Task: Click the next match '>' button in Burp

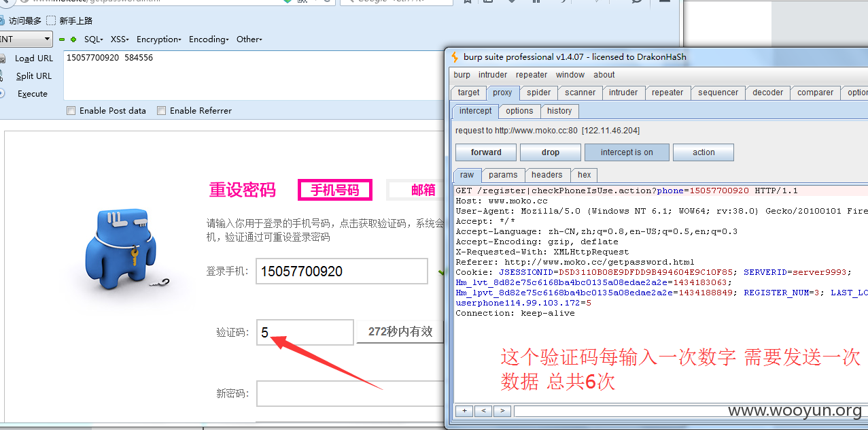Action: tap(502, 411)
